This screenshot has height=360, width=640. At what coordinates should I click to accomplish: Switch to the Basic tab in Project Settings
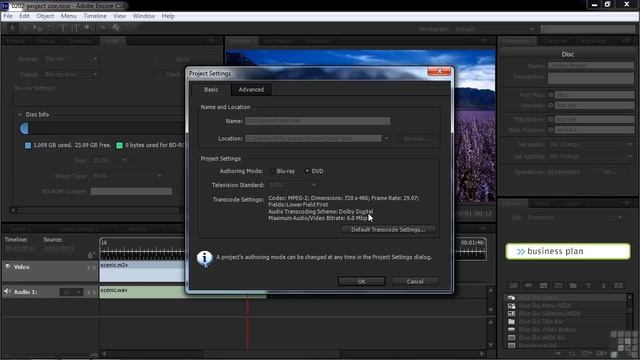211,89
